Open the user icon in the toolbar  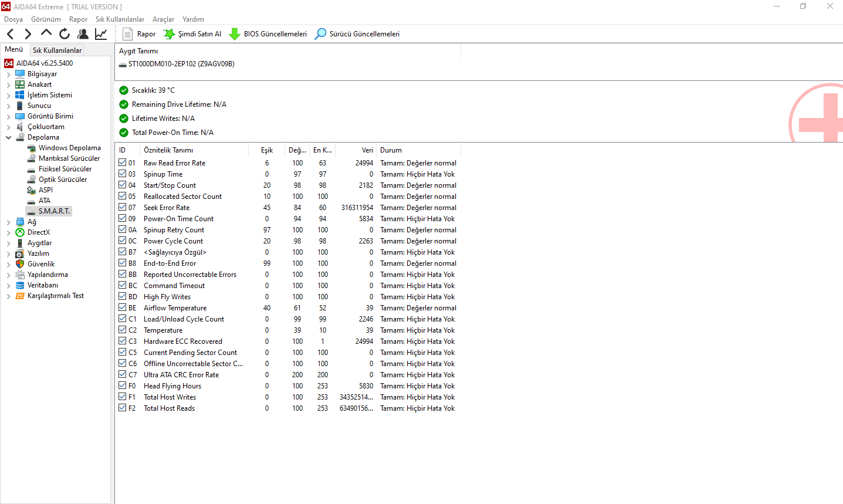[x=83, y=34]
